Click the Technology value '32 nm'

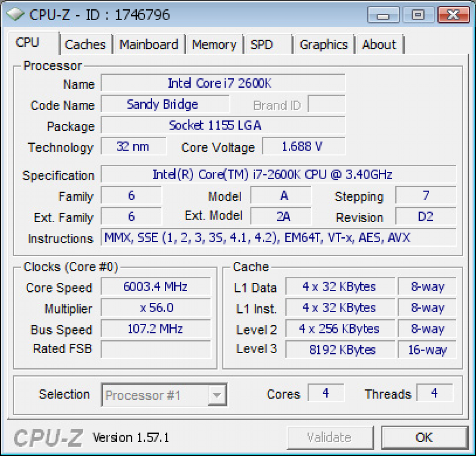134,146
